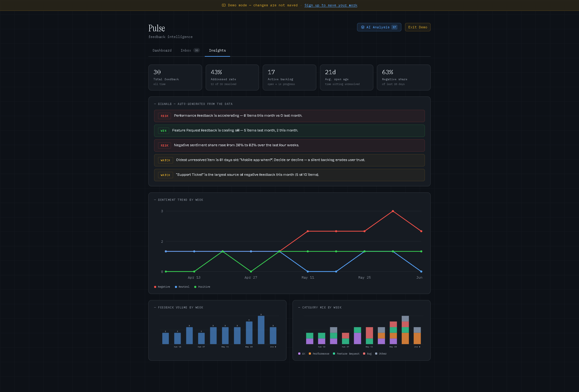Image resolution: width=579 pixels, height=392 pixels.
Task: Open the Inbox tab
Action: (x=190, y=50)
